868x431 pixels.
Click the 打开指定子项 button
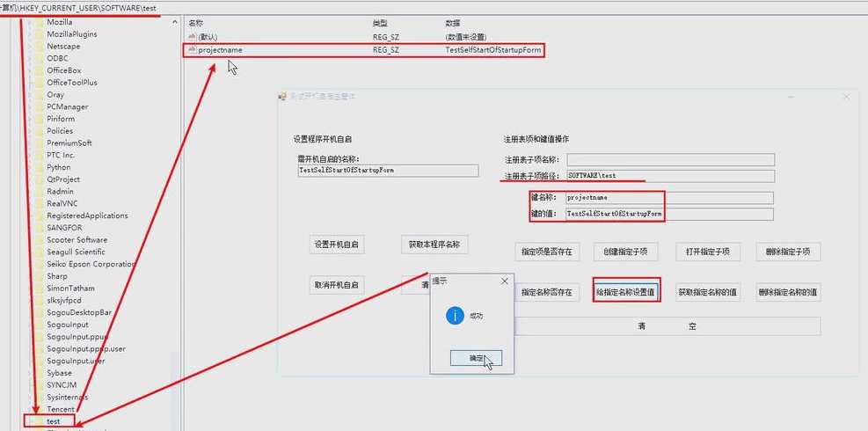(x=707, y=252)
